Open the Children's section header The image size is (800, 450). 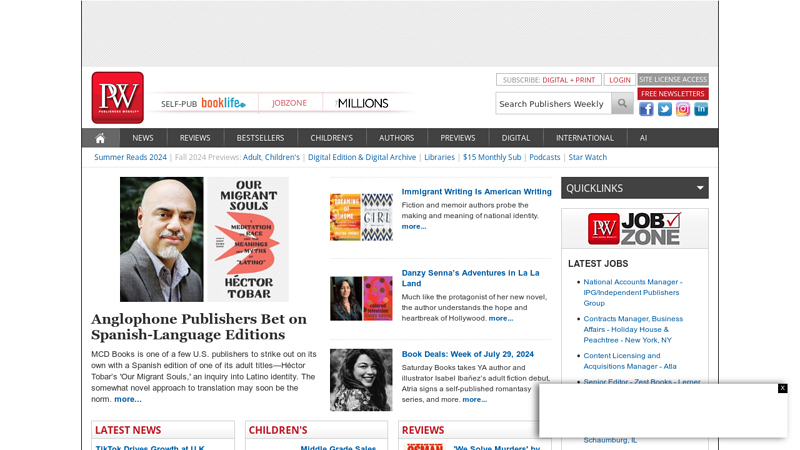coord(278,430)
